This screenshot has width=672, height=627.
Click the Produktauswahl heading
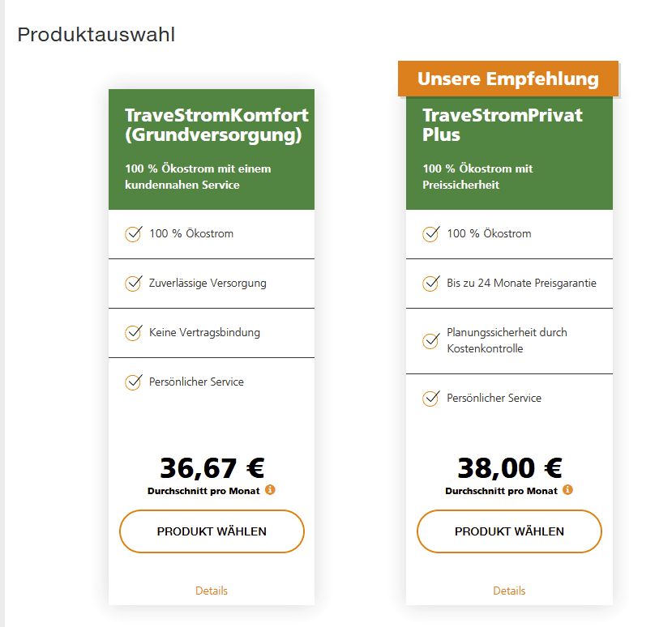coord(96,35)
